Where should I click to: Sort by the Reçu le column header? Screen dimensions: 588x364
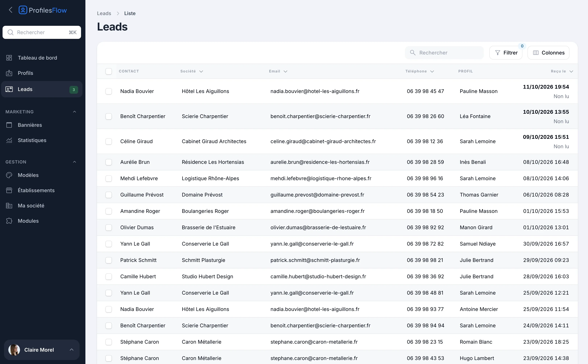click(562, 71)
